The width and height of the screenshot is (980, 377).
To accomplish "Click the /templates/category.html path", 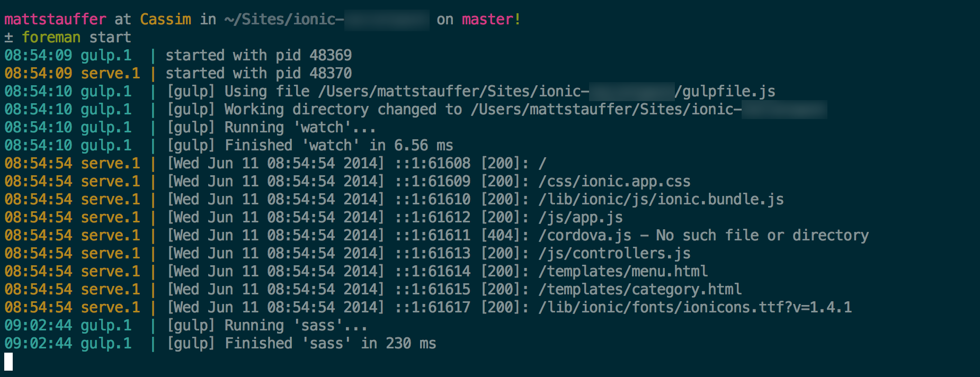I will point(640,290).
